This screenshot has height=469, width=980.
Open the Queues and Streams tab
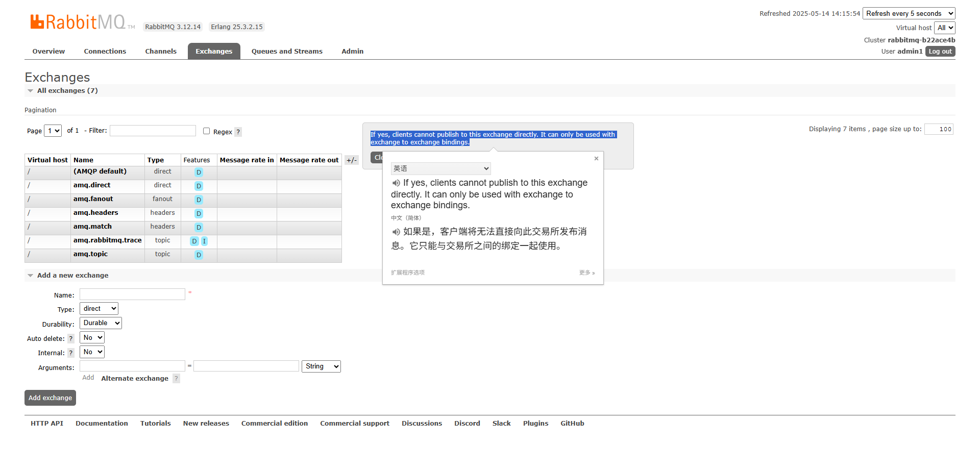pyautogui.click(x=287, y=52)
